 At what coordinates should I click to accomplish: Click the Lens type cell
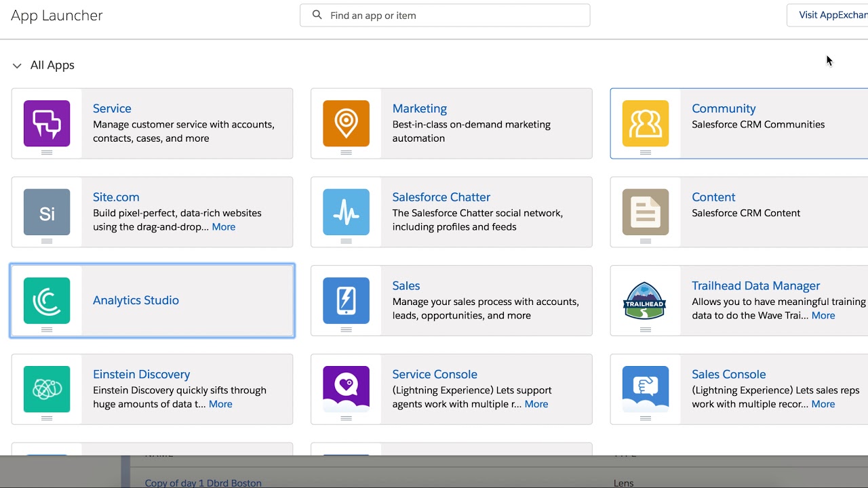click(x=624, y=483)
